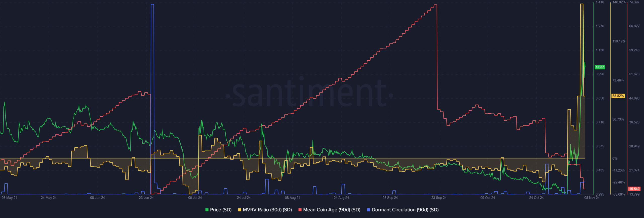The height and width of the screenshot is (218, 644).
Task: Click the 74.397 coin age axis value
Action: 634,2
